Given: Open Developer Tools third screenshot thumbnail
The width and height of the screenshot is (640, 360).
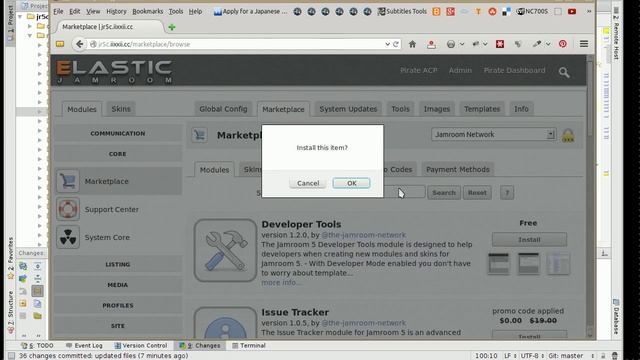Looking at the screenshot, I should [558, 264].
